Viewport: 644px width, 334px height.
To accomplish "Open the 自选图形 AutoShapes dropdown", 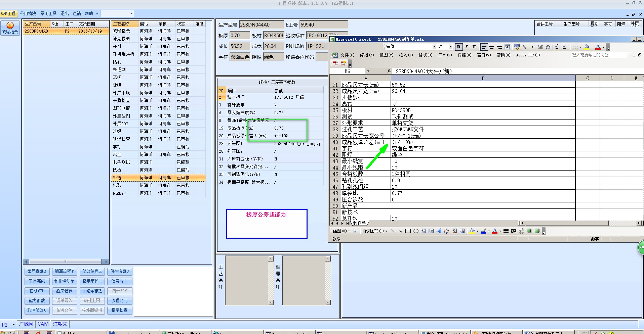I will click(x=374, y=231).
